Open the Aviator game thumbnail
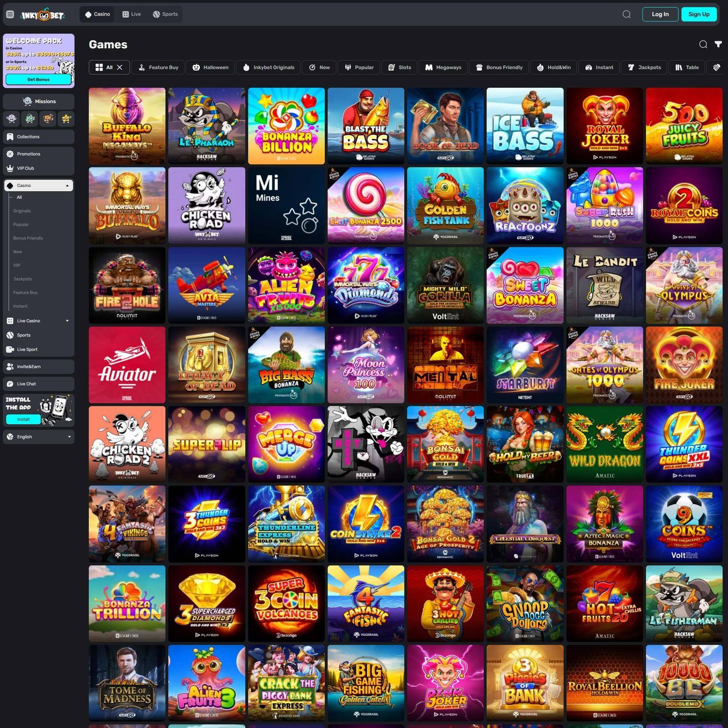 click(127, 365)
